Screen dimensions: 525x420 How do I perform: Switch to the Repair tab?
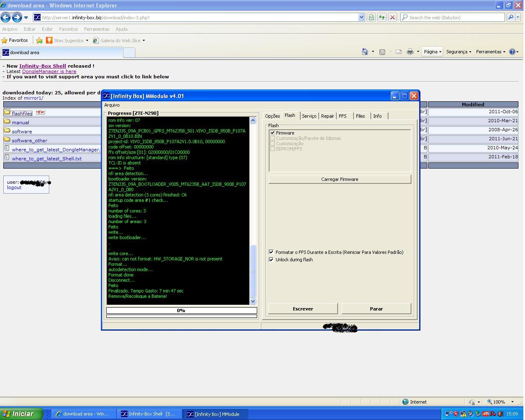tap(327, 116)
